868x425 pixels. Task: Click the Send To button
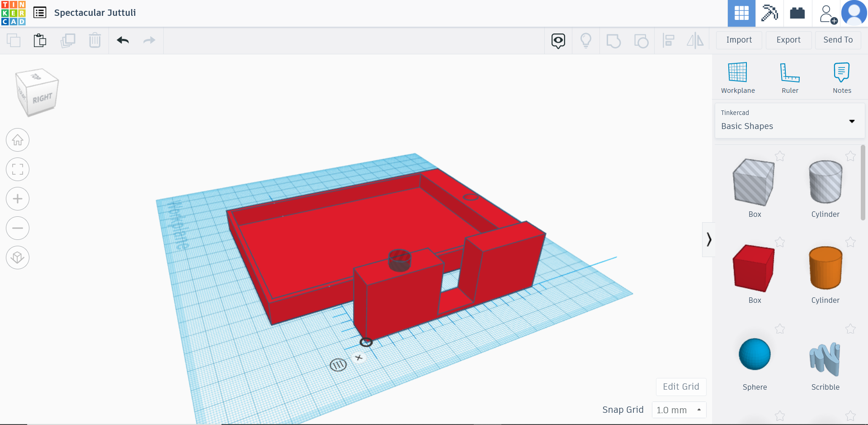(838, 40)
